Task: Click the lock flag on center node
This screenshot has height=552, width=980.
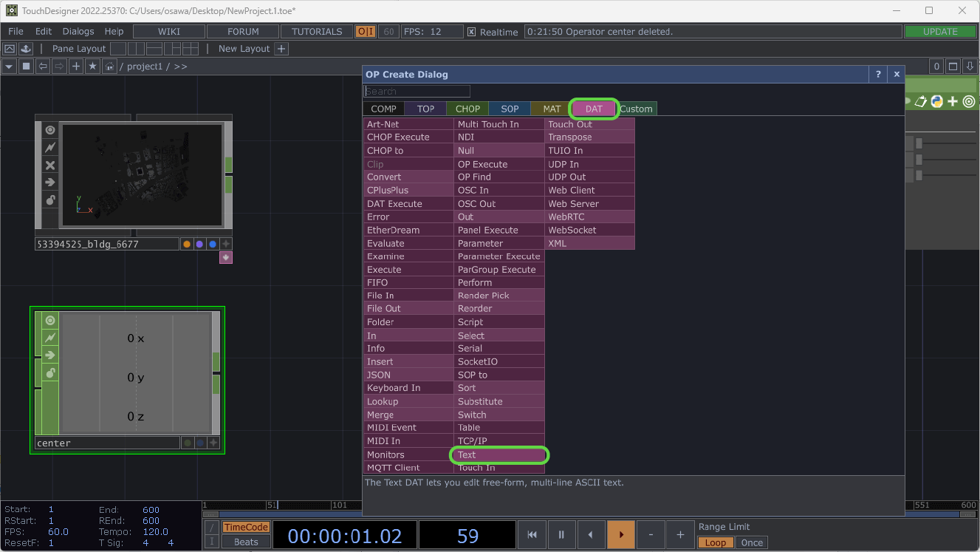Action: 50,373
